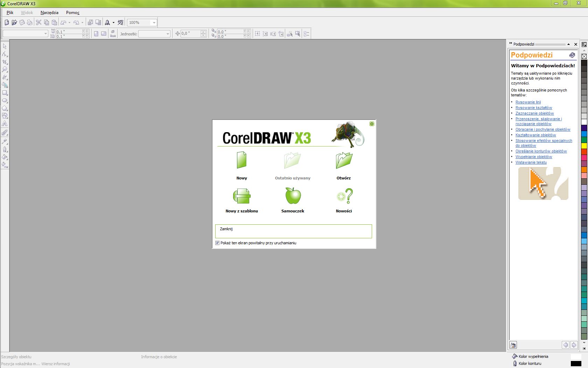Expand the color palette flyout arrow
The width and height of the screenshot is (588, 368).
[584, 348]
